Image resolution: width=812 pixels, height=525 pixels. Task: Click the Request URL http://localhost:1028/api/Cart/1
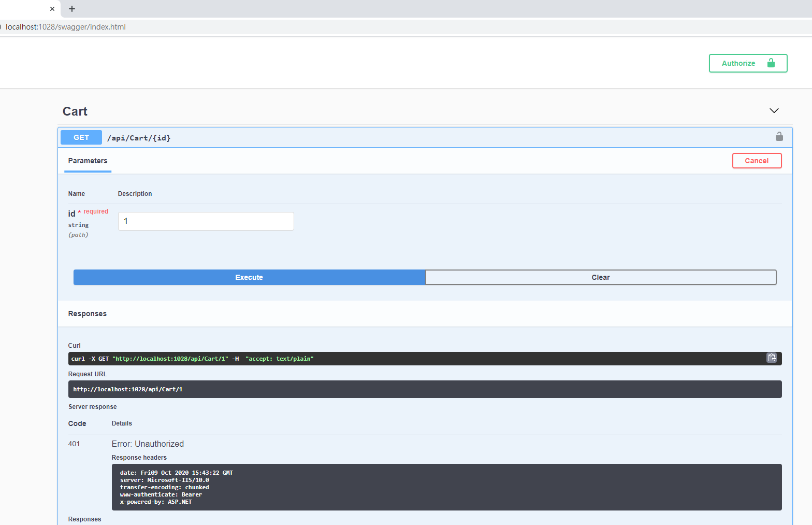click(128, 389)
